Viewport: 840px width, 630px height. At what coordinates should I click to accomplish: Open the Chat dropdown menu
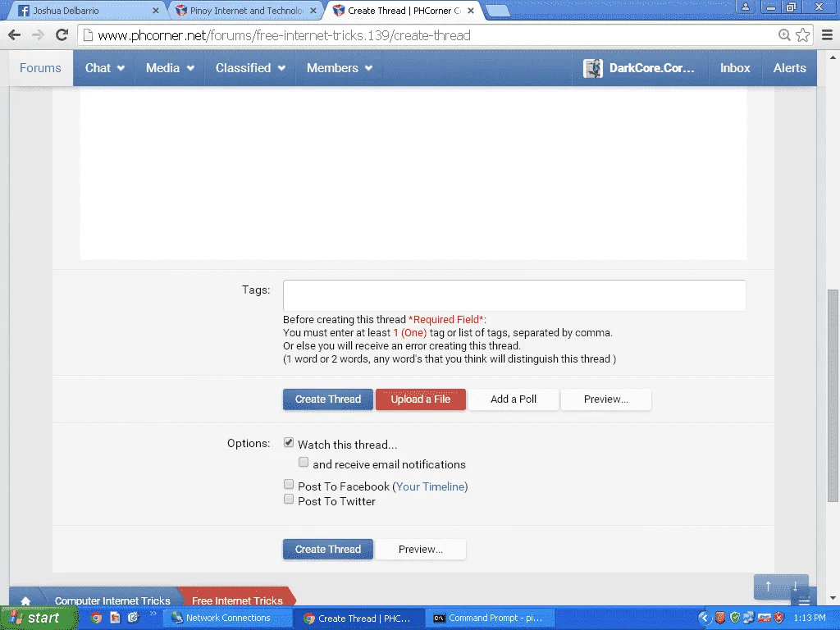pos(104,68)
